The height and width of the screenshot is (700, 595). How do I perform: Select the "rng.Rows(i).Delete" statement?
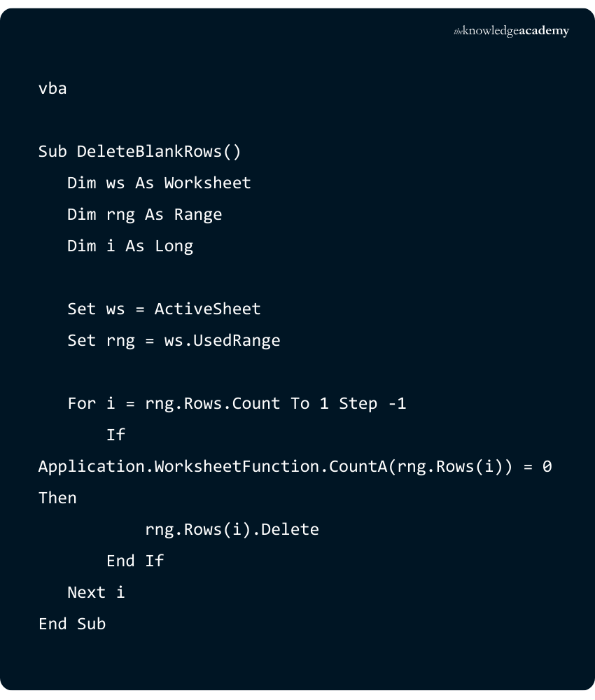coord(232,530)
